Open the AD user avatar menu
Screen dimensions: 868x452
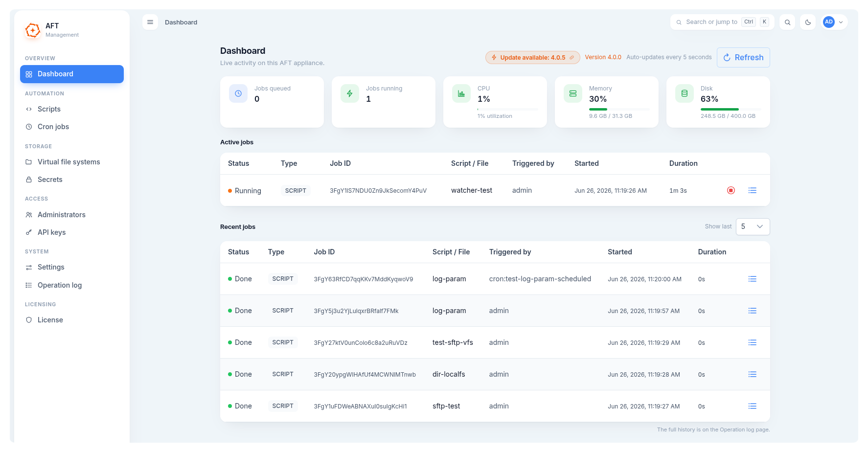click(834, 22)
